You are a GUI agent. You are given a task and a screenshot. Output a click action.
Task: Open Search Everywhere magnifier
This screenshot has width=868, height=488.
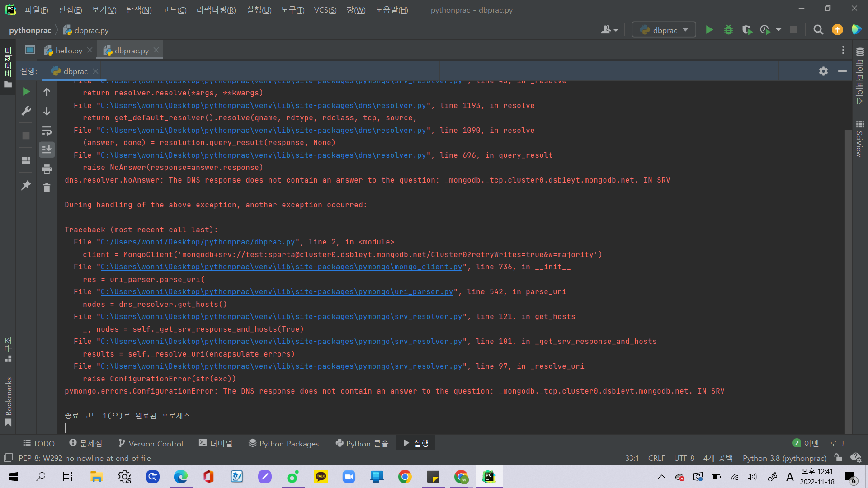coord(818,30)
